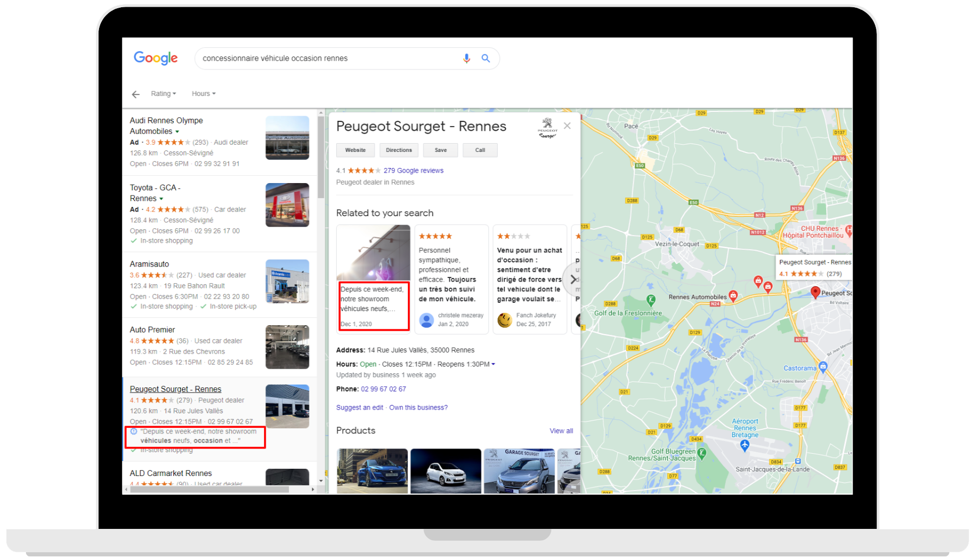This screenshot has width=976, height=560.
Task: Expand the Audi Rennes Olympe Automobiles entry
Action: pos(177,131)
